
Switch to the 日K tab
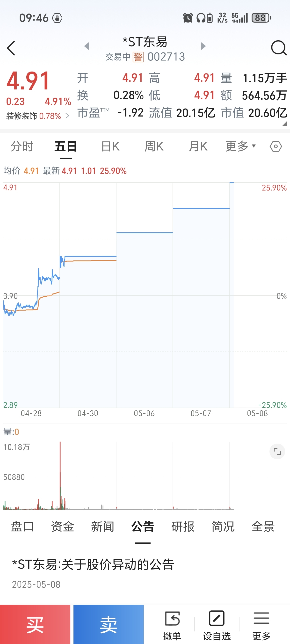(110, 146)
